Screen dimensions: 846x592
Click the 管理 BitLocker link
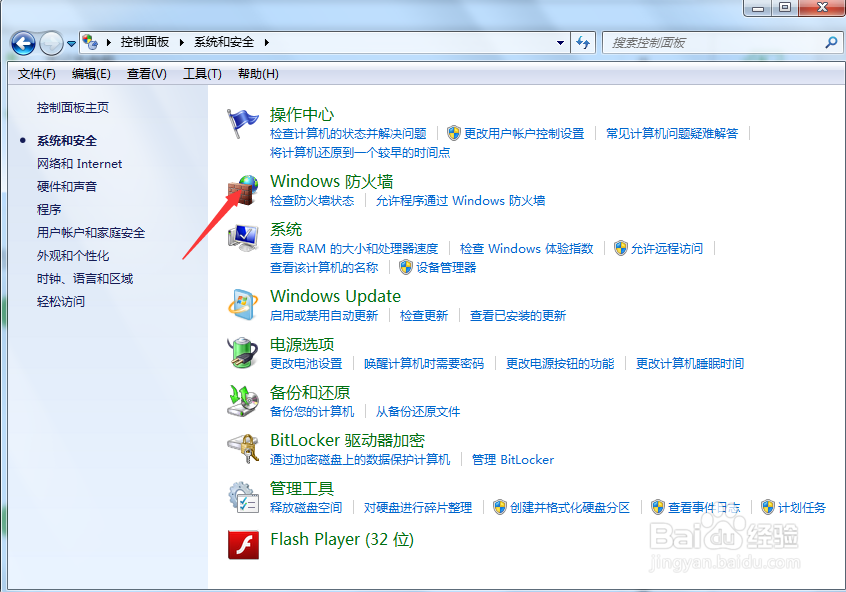click(x=513, y=460)
